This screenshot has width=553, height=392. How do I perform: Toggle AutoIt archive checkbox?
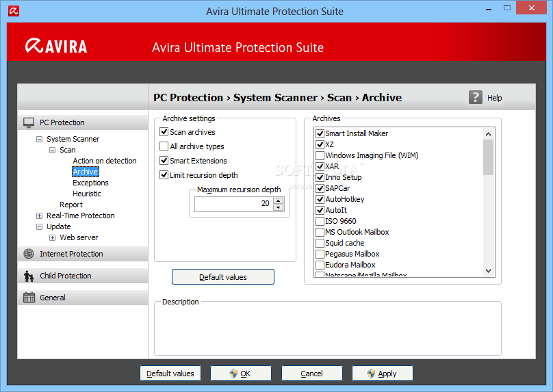tap(320, 210)
